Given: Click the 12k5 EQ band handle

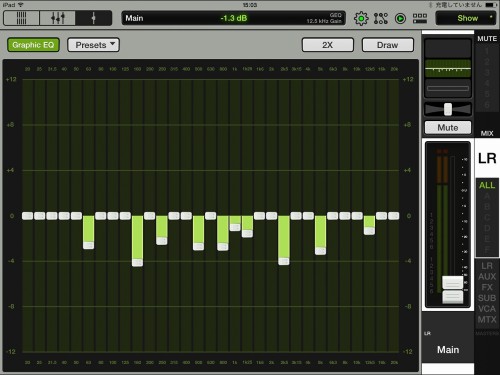Looking at the screenshot, I should 369,231.
